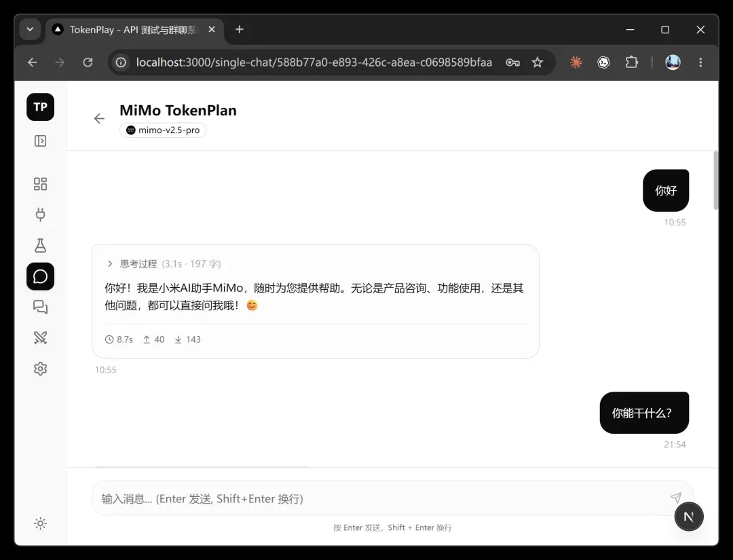The height and width of the screenshot is (560, 733).
Task: Click the 你好 user message bubble
Action: point(666,190)
